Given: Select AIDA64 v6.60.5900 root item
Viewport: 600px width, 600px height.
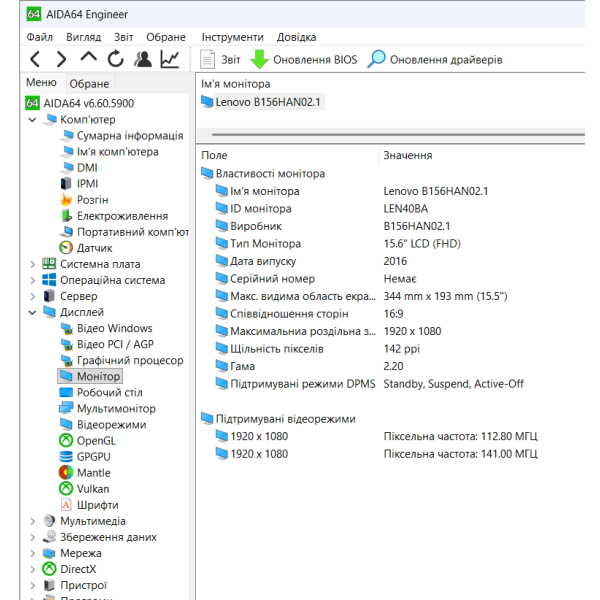Looking at the screenshot, I should 80,103.
